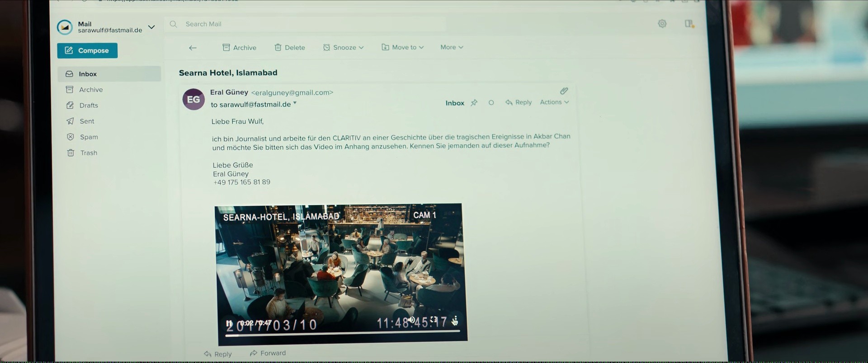Archive this message from the toolbar

click(239, 47)
